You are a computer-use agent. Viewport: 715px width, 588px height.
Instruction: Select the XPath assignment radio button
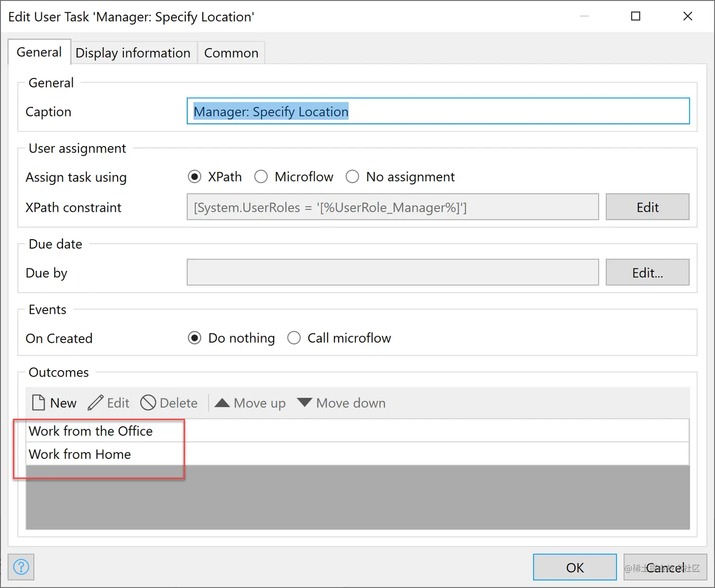194,177
